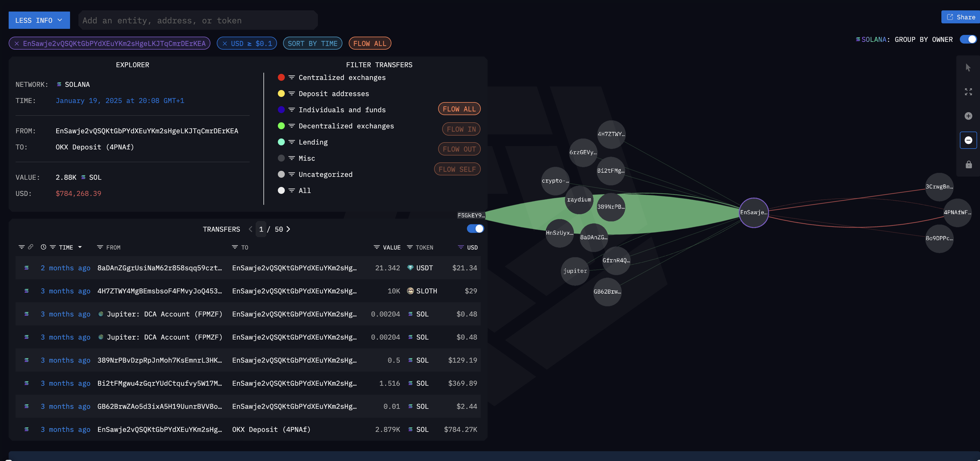Open the 389NrPBvDzpRpJnMoh7KsEmnrL3HK sender address
The width and height of the screenshot is (980, 461).
(159, 360)
